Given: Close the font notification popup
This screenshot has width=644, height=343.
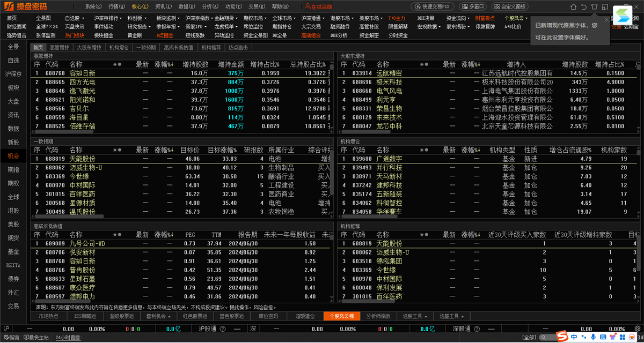Looking at the screenshot, I should (606, 19).
